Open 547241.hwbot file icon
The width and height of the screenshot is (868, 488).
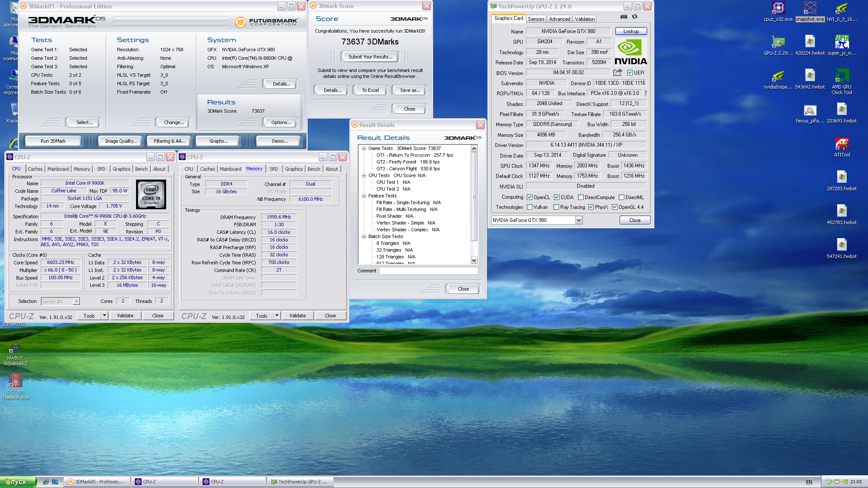pos(842,249)
